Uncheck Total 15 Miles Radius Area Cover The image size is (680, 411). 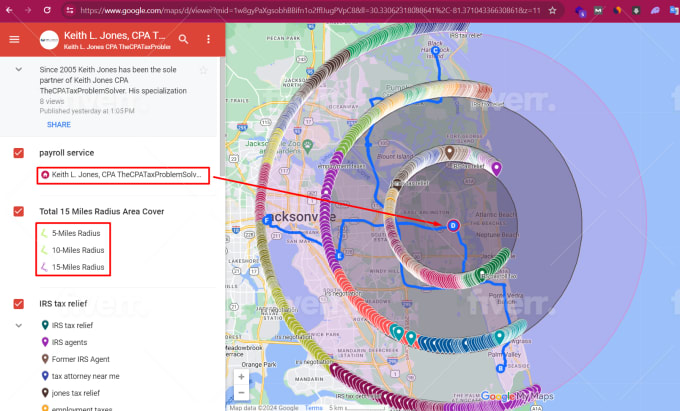[x=19, y=211]
